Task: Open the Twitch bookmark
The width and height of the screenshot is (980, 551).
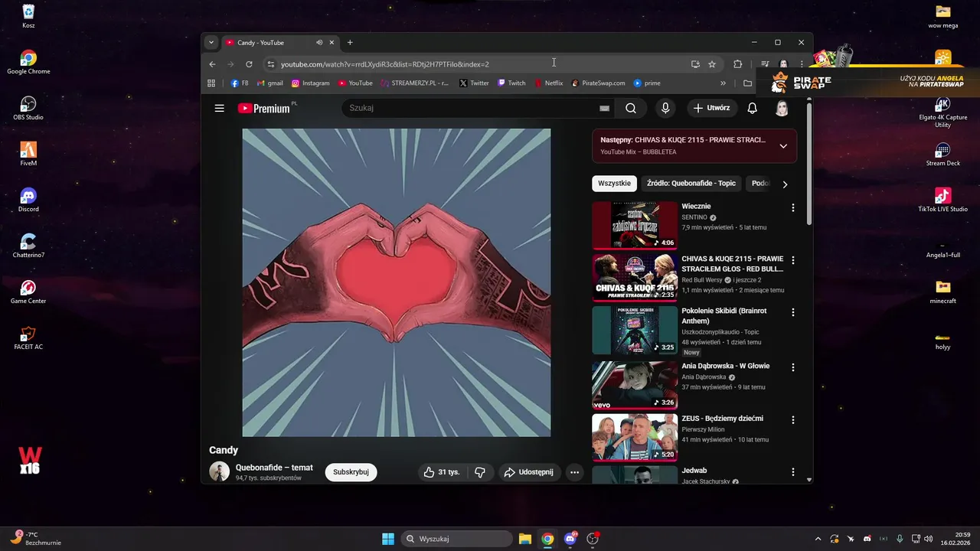Action: pos(511,83)
